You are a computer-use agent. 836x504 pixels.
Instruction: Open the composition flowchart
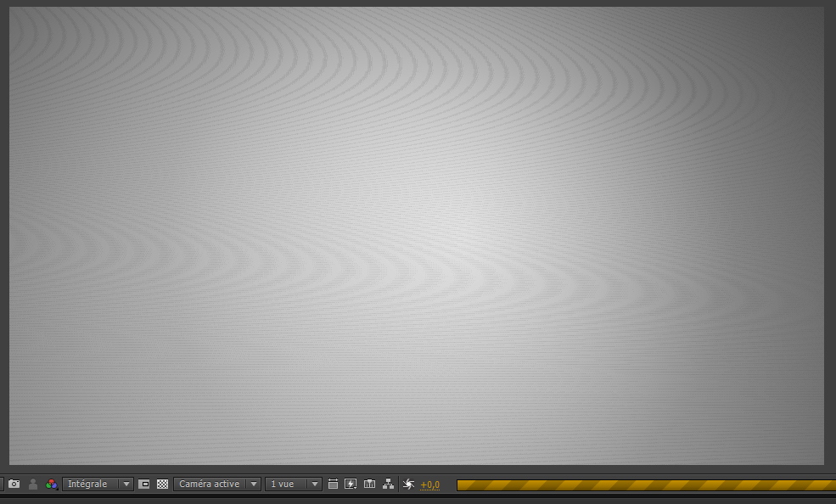pyautogui.click(x=389, y=484)
